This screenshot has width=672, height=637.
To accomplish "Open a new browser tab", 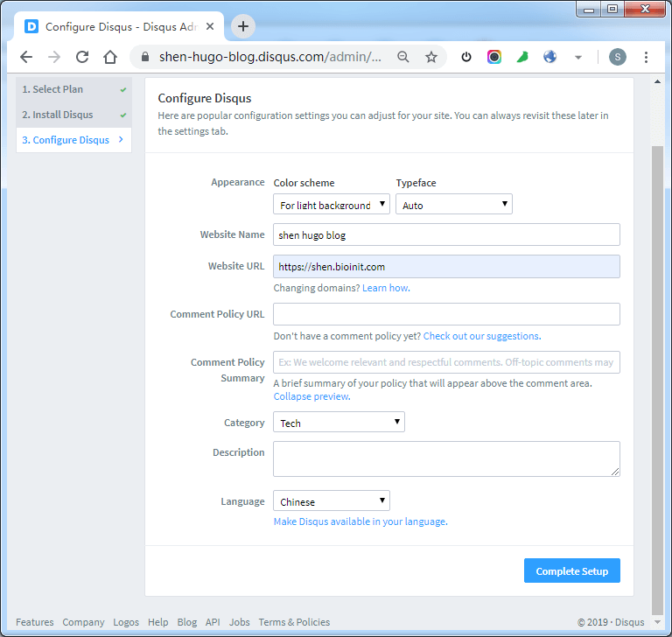I will coord(243,26).
